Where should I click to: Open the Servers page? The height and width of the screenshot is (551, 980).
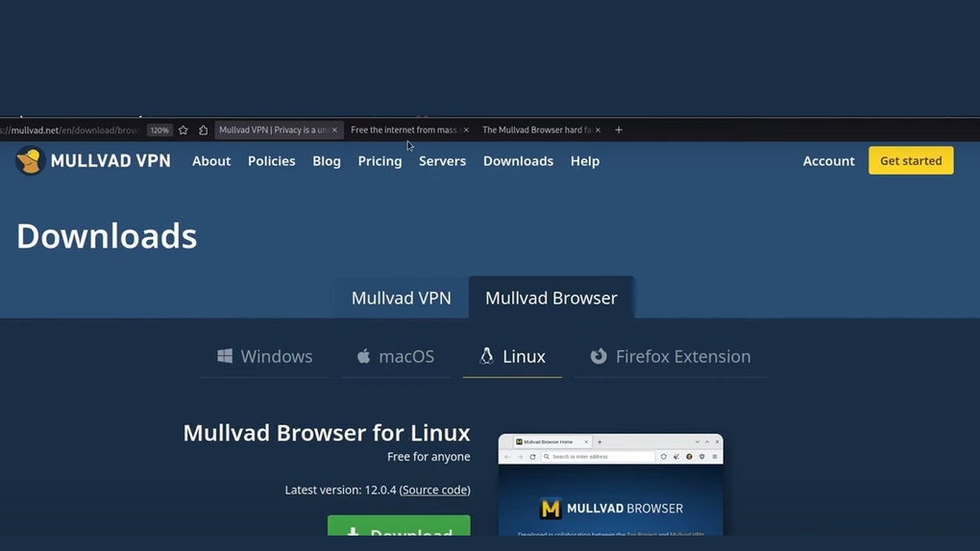click(x=443, y=161)
